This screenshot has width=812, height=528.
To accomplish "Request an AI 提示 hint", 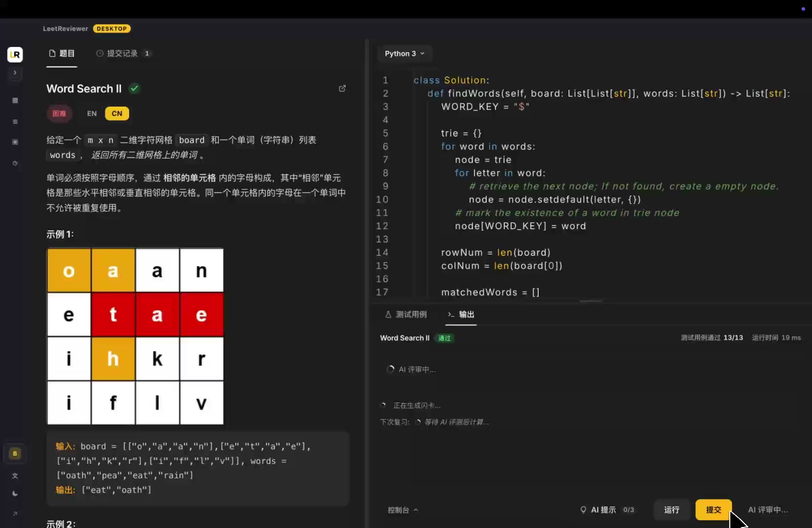I will [x=607, y=510].
